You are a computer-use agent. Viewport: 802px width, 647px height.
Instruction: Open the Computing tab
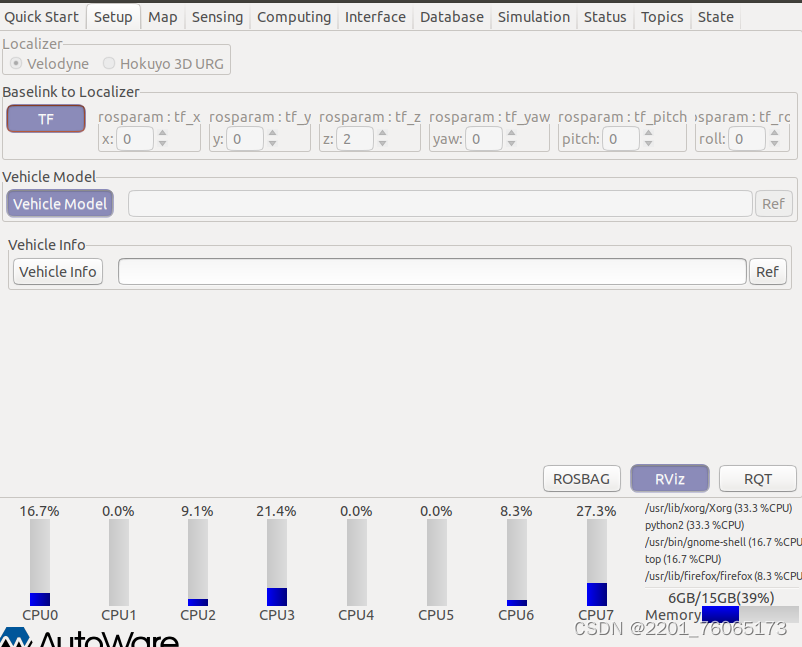pos(293,16)
